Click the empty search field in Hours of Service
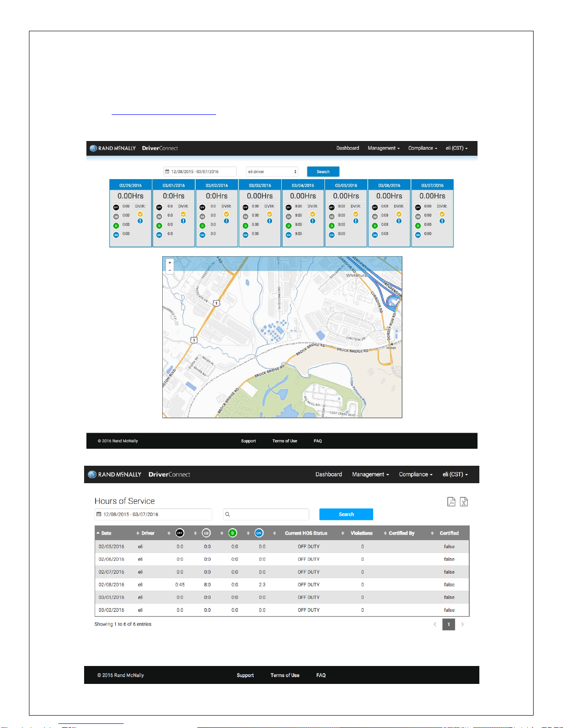 (266, 514)
